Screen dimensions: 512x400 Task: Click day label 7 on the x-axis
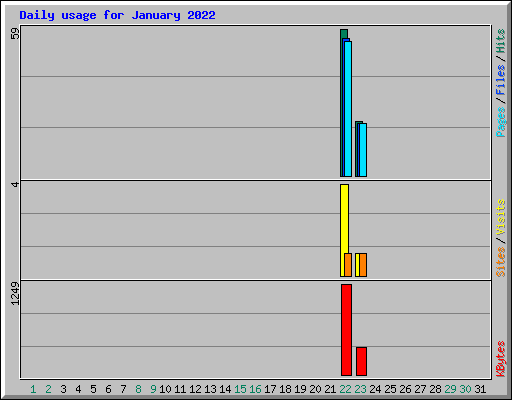pyautogui.click(x=123, y=389)
